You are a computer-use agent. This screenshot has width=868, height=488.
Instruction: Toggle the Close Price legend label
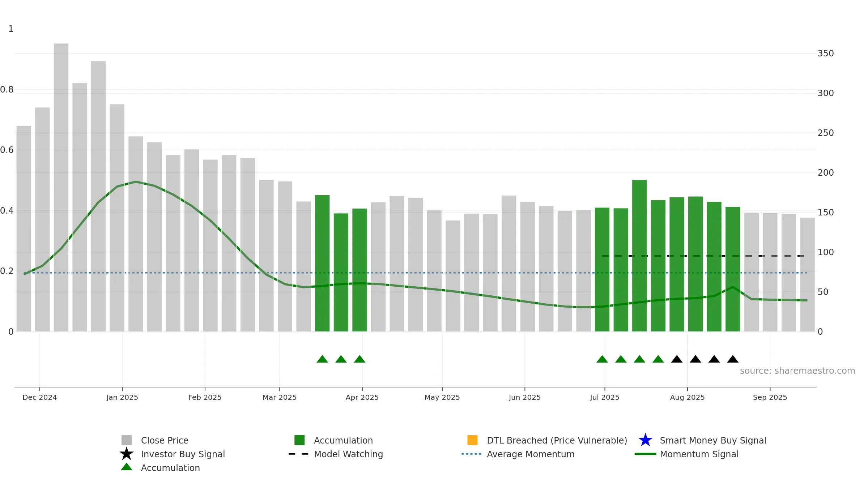coord(165,440)
